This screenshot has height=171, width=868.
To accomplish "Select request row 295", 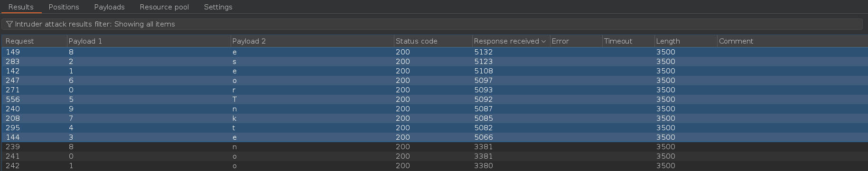I will point(435,128).
